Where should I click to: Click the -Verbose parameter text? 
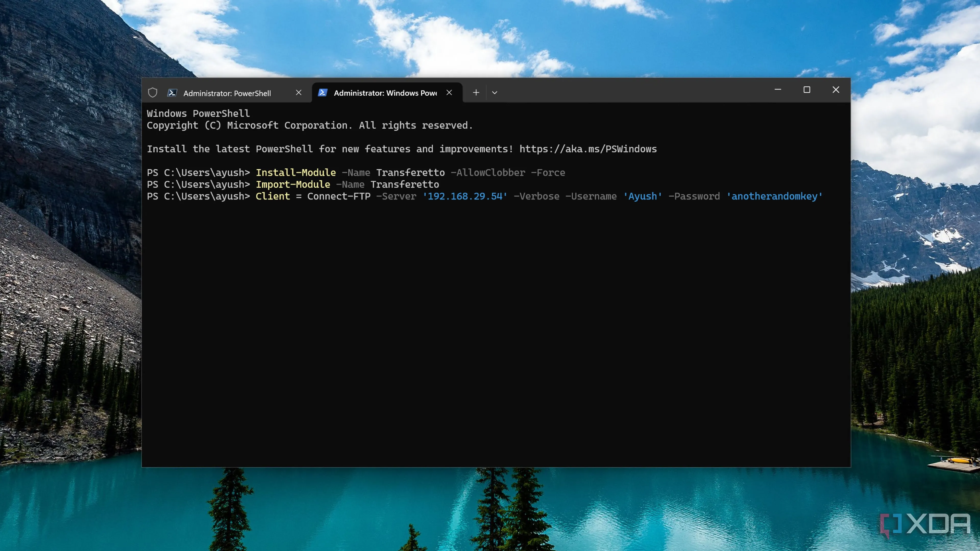pos(537,196)
